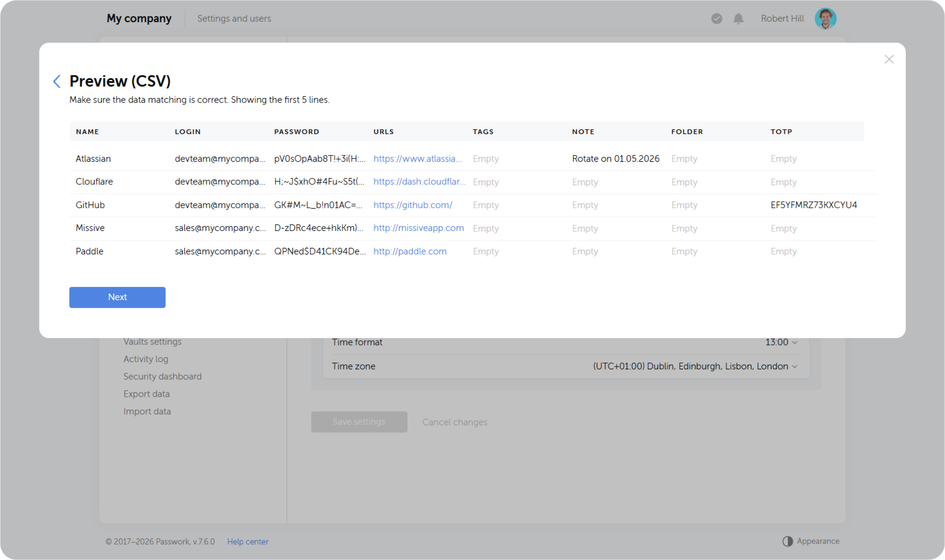Click the Paddle row TOTP Empty cell
Image resolution: width=945 pixels, height=560 pixels.
(783, 251)
